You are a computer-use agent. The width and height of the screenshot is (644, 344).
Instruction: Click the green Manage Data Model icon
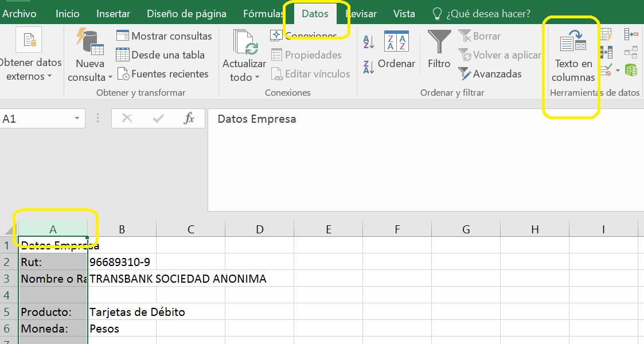[631, 70]
